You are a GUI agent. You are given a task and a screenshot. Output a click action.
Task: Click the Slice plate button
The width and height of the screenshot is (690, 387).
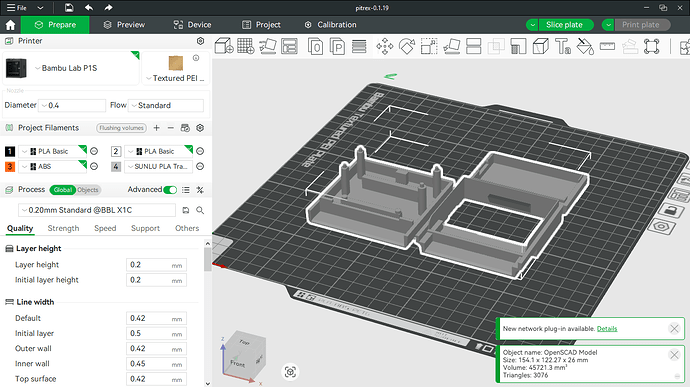(x=564, y=25)
